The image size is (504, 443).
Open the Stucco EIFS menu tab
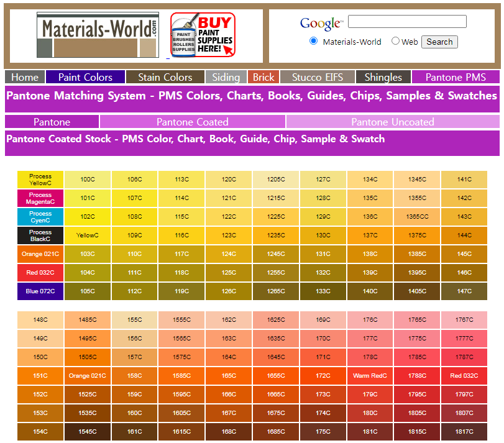(x=317, y=77)
